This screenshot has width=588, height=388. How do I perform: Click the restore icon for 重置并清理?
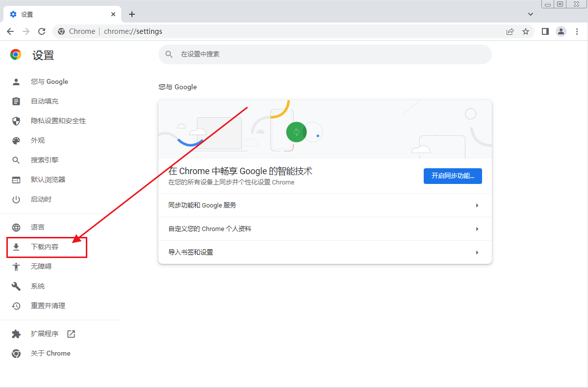tap(16, 306)
